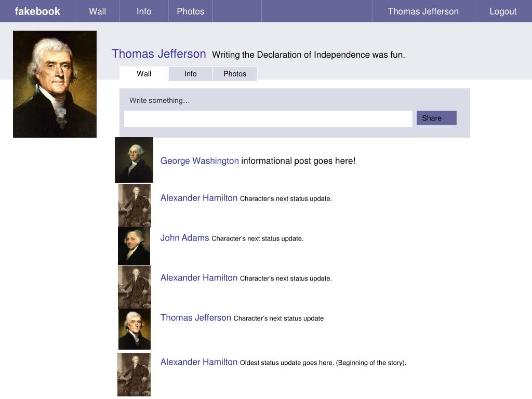Open John Adams' avatar image

tap(134, 246)
